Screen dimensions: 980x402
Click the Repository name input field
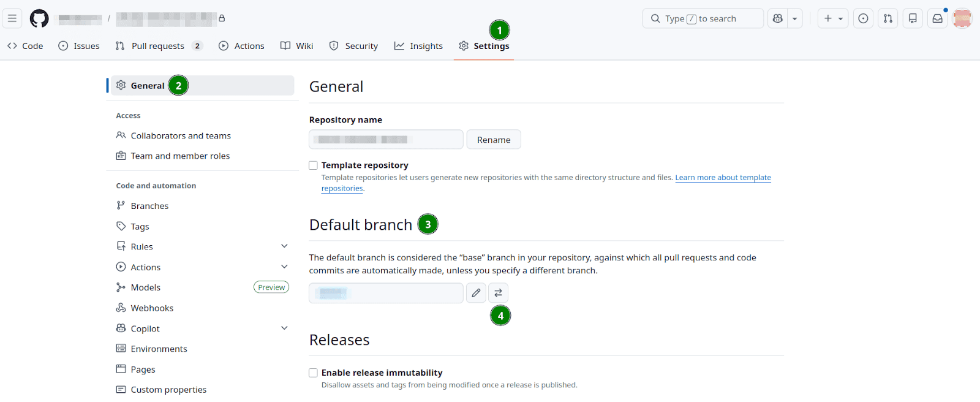386,139
